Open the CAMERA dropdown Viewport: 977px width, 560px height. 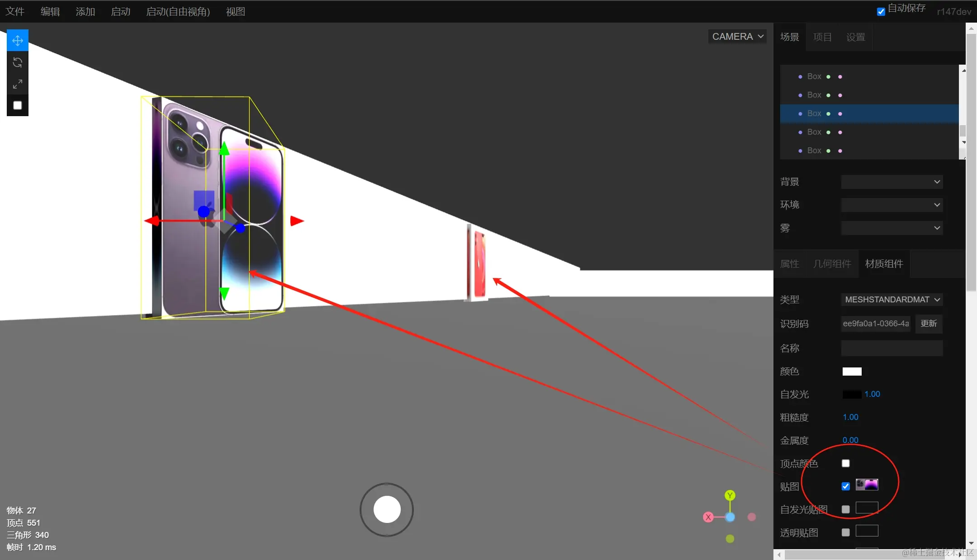(x=737, y=37)
